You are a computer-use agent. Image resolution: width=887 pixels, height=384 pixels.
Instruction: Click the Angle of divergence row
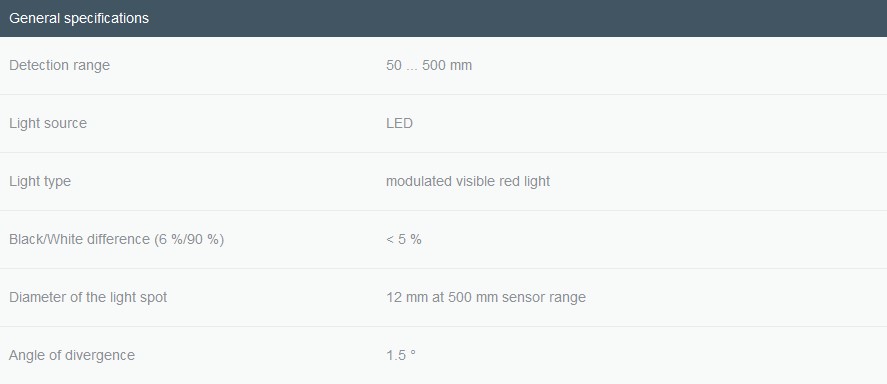[x=444, y=355]
